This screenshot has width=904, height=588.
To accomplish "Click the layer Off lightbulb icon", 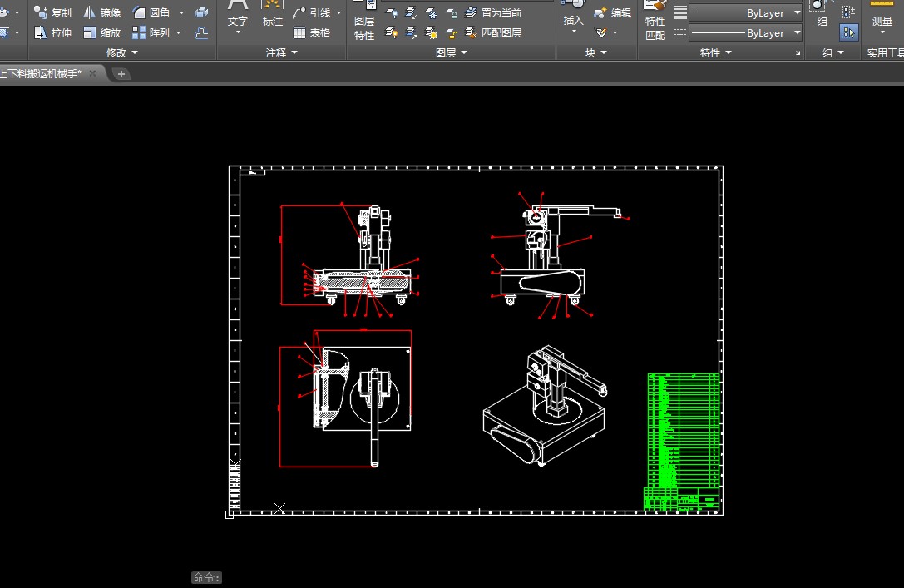I will 391,12.
